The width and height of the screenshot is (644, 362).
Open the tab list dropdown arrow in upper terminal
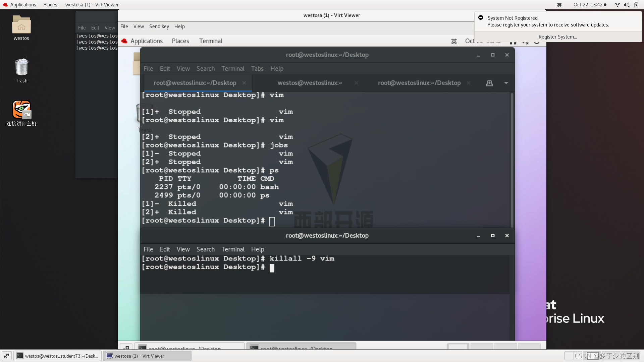[506, 83]
